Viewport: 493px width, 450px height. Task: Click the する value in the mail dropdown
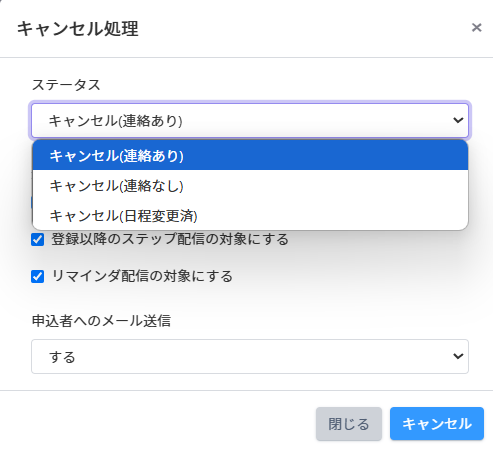(x=62, y=357)
